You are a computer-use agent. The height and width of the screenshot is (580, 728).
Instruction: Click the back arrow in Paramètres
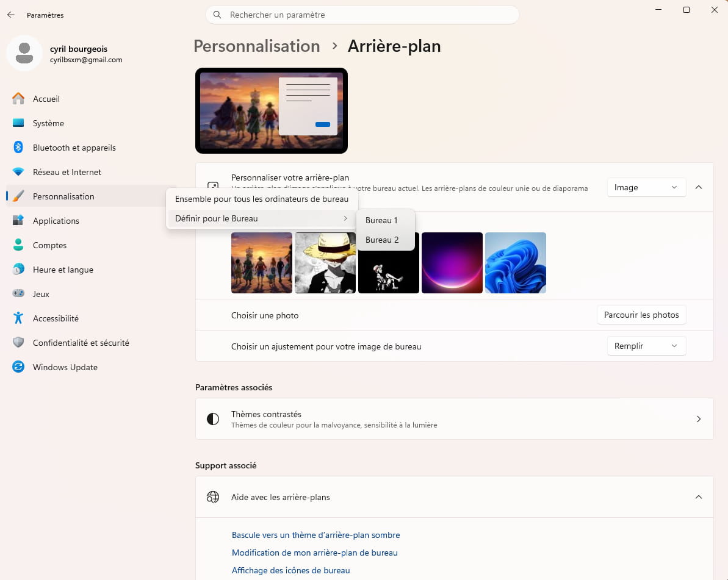[x=11, y=15]
